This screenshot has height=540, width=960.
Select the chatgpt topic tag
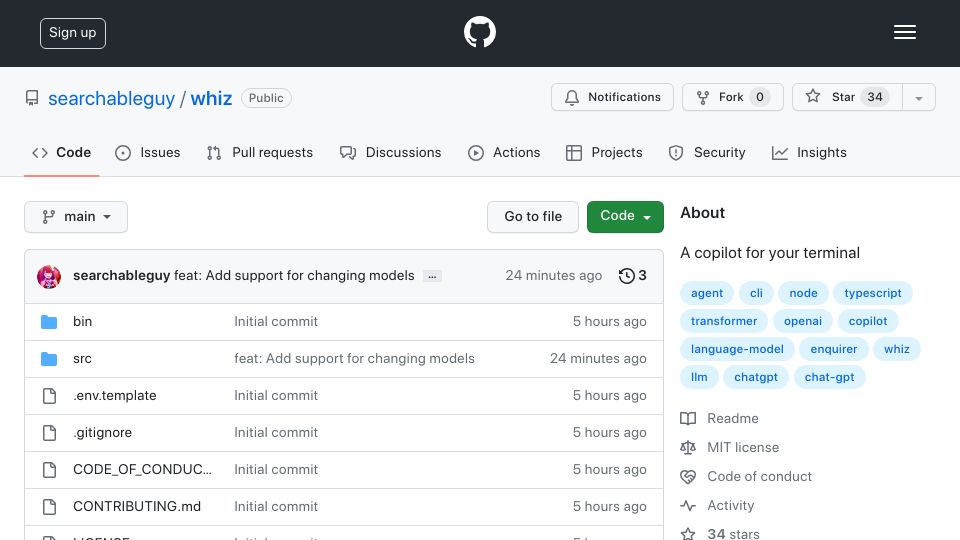756,378
